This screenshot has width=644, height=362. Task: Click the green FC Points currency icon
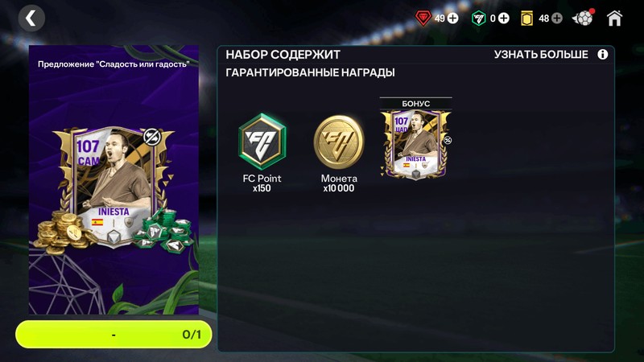pos(478,19)
